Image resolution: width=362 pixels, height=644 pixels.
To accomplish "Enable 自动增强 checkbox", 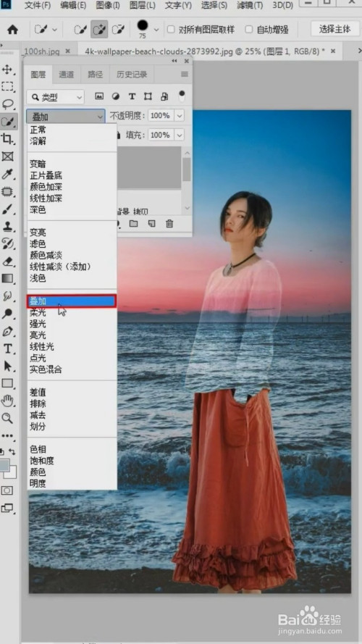I will pos(249,30).
